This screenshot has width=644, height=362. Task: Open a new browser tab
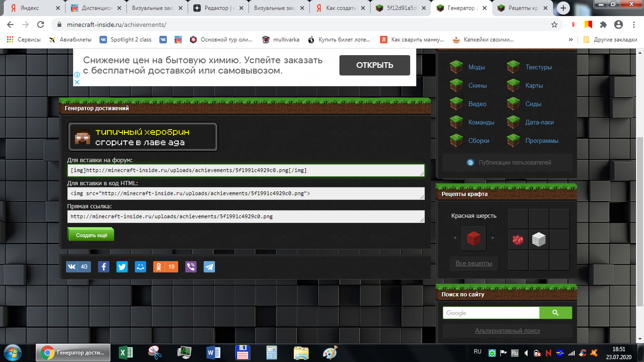coord(563,9)
